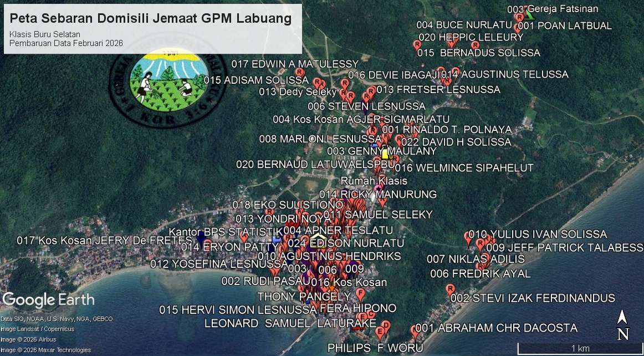Select the 022 DAVID H SOLISSA label
Screen dimensions: 644x356
[x=456, y=143]
